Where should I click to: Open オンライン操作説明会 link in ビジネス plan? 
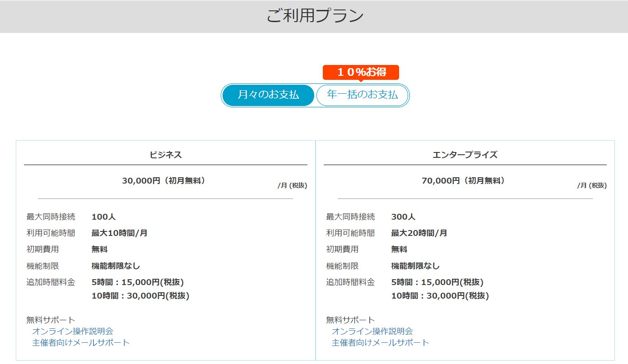[x=73, y=331]
